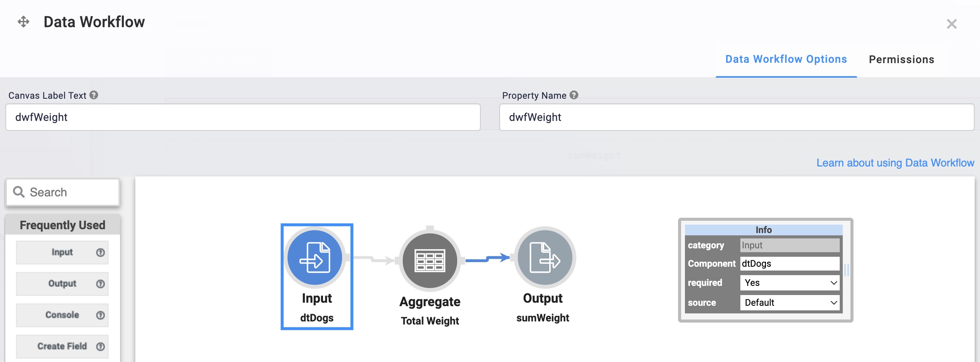
Task: Close the Data Workflow dialog
Action: 951,24
